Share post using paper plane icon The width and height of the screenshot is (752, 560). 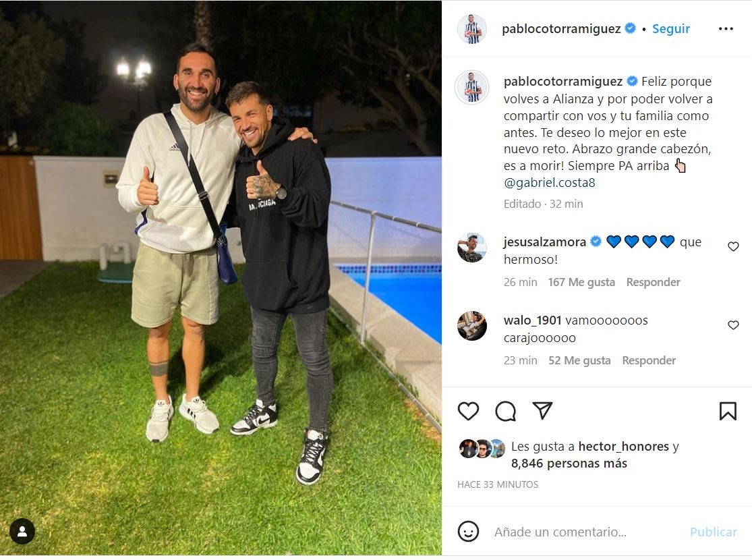click(542, 411)
